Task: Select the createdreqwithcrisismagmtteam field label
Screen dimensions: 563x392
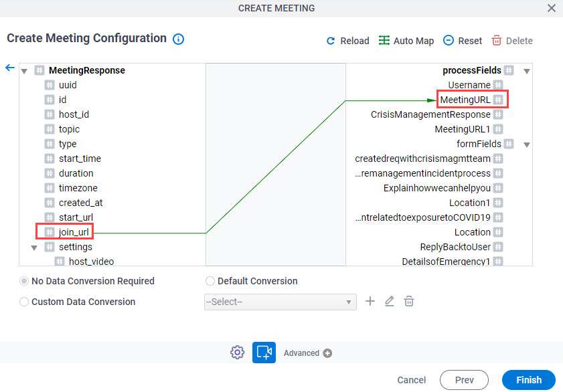Action: point(422,159)
